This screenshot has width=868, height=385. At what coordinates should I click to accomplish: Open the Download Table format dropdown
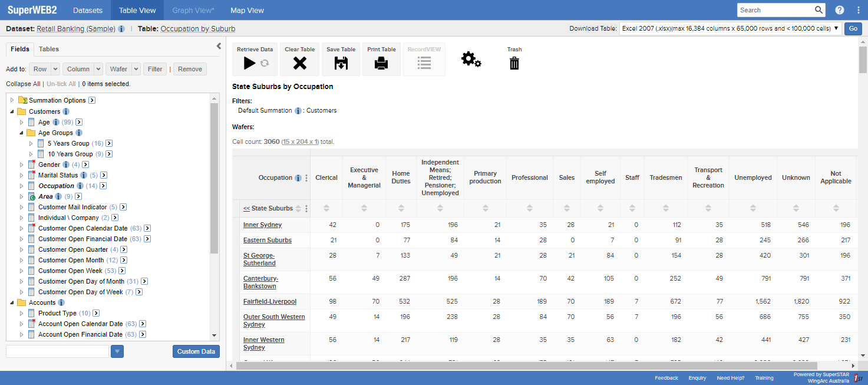pos(836,27)
